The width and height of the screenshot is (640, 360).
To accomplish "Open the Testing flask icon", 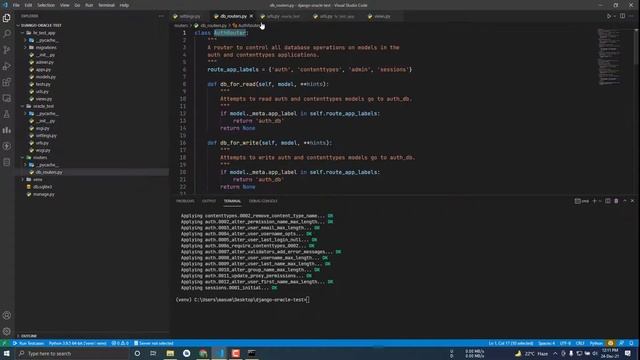I will click(7, 114).
